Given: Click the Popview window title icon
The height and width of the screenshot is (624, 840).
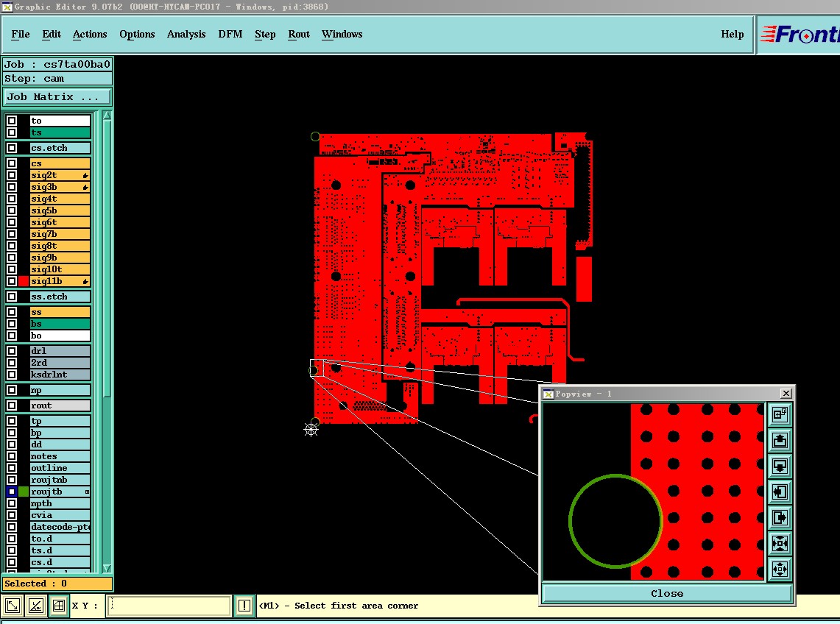Looking at the screenshot, I should pyautogui.click(x=548, y=394).
